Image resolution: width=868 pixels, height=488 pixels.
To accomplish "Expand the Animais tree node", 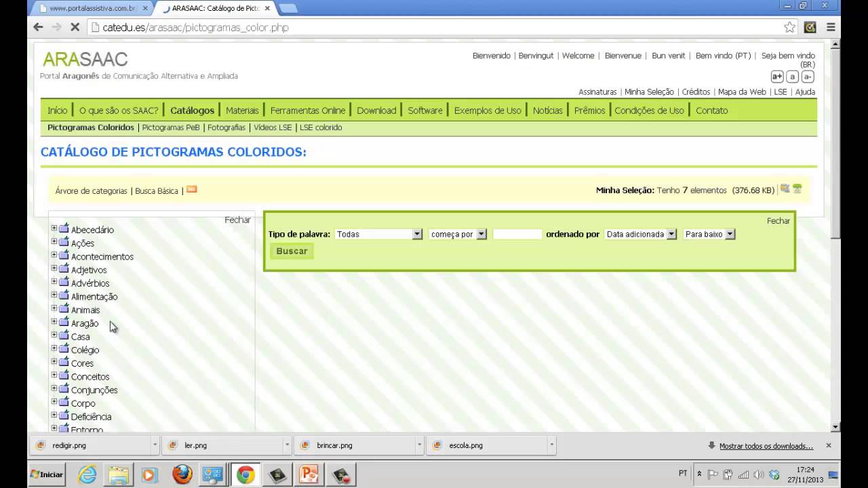I will (x=54, y=308).
